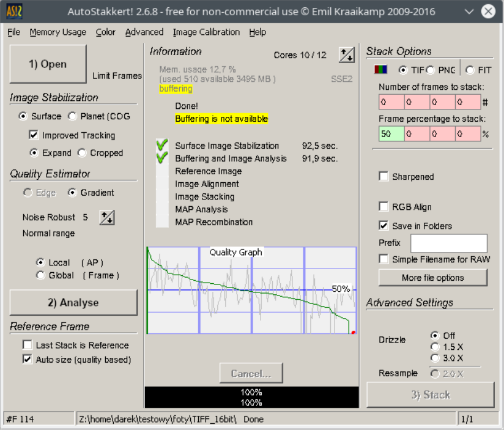Click the Quality Graph plot
504x430 pixels.
tap(251, 290)
